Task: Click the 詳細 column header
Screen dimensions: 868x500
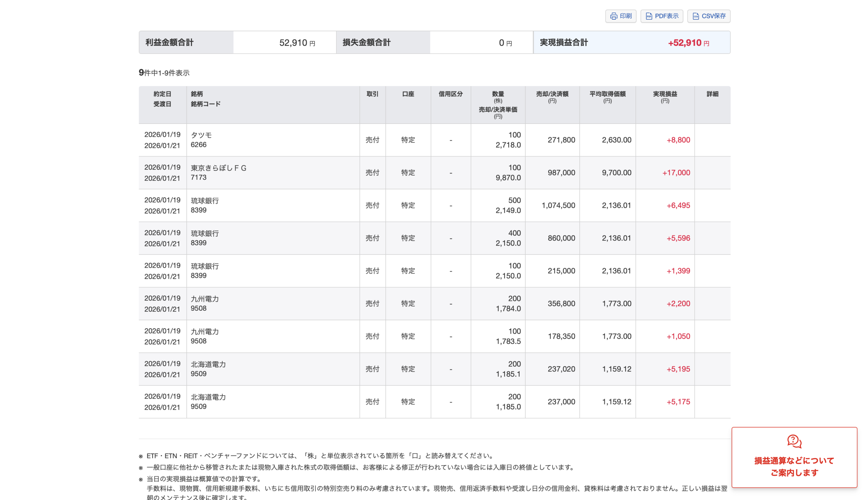Action: [712, 94]
